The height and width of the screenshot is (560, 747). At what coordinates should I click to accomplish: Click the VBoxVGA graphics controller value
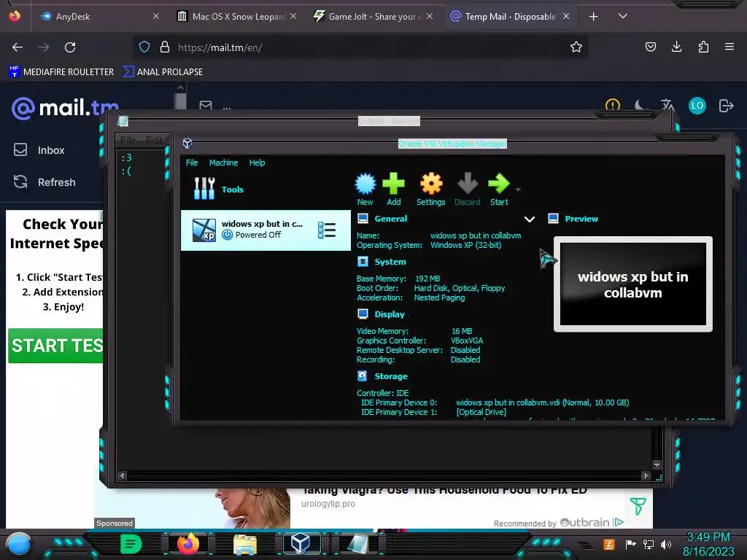pyautogui.click(x=467, y=341)
